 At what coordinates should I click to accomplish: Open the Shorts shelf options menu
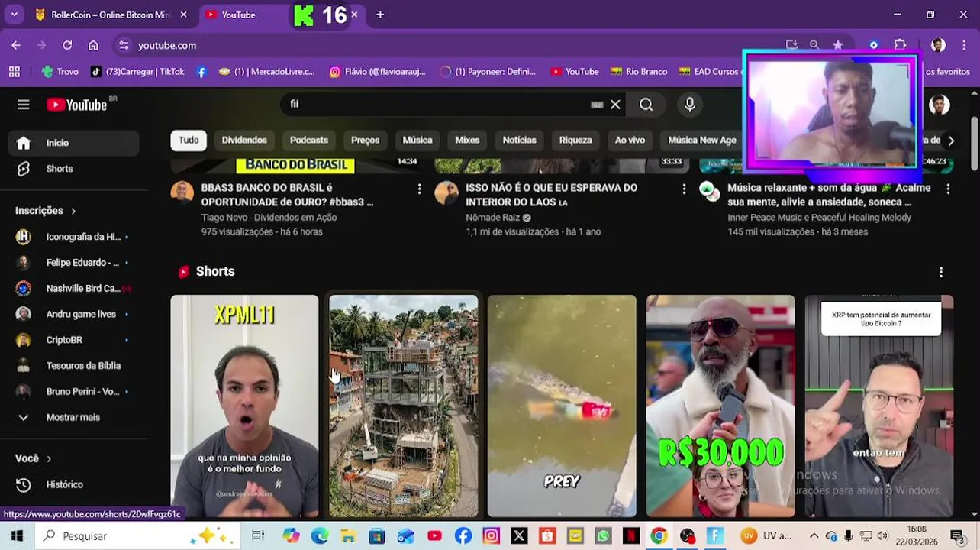click(941, 272)
